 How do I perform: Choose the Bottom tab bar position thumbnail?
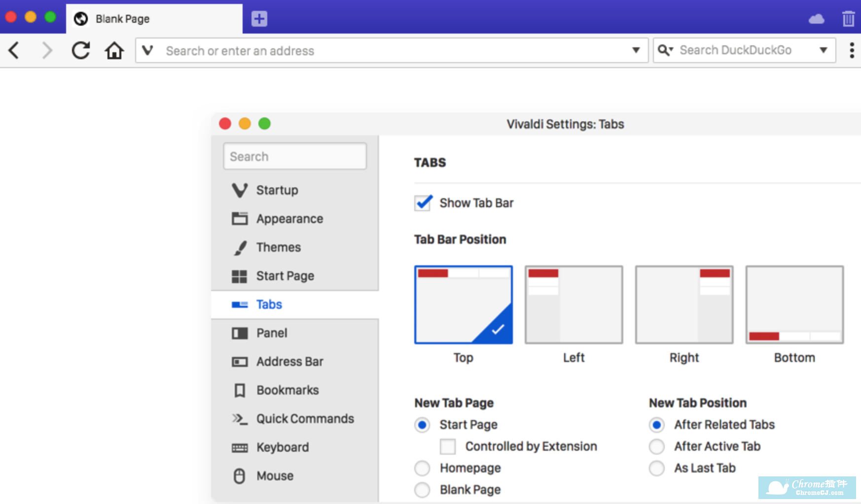[795, 304]
